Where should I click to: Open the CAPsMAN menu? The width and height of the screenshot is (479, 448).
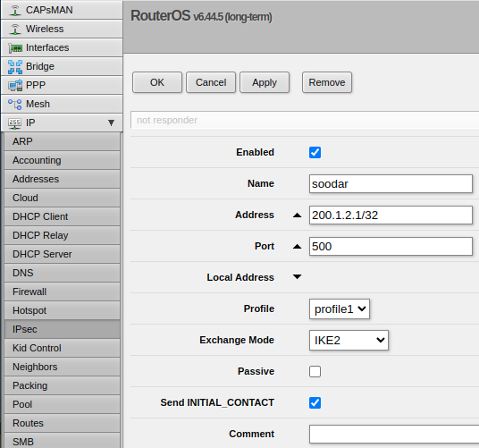tap(62, 10)
